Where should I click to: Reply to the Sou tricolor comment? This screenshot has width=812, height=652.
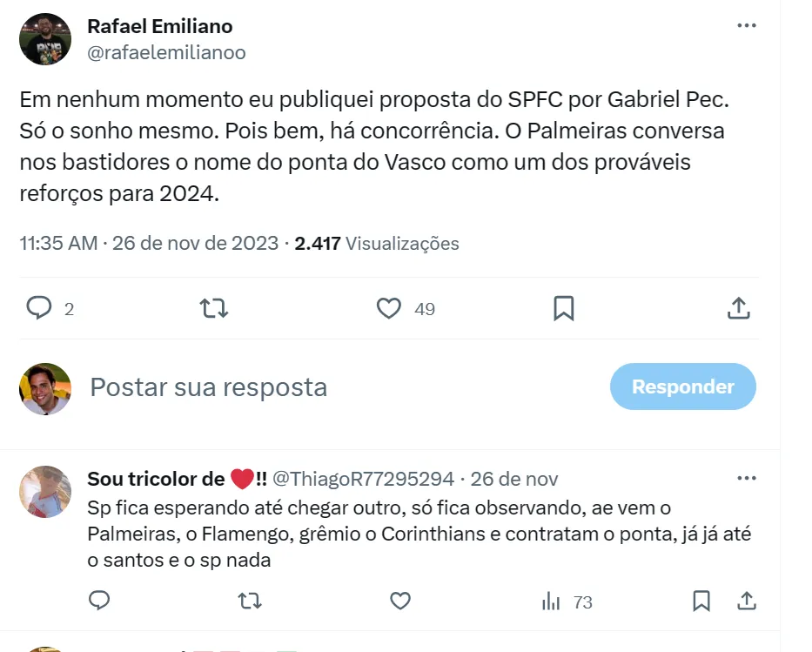click(100, 601)
